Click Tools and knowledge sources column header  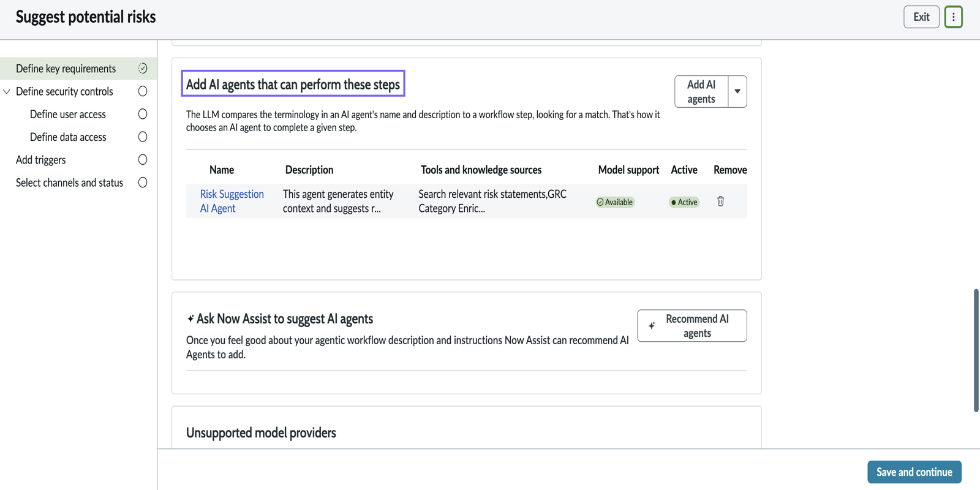[481, 170]
